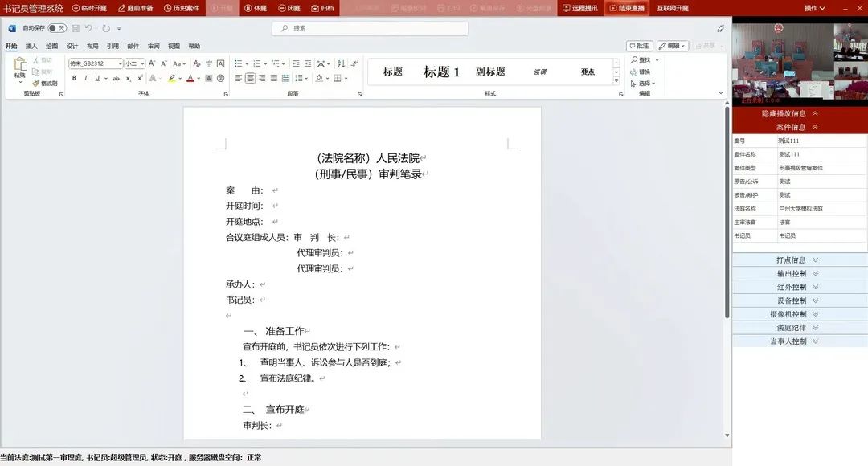Click the 结束直播 button
The width and height of the screenshot is (868, 466).
coord(626,8)
